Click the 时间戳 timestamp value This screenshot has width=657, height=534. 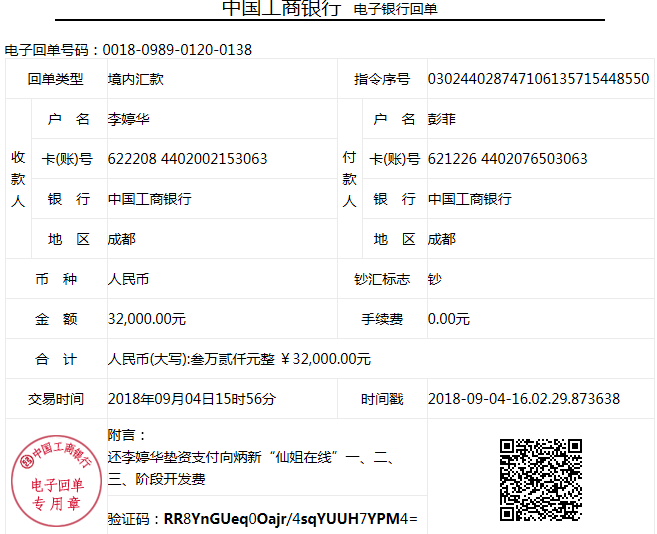(x=523, y=399)
